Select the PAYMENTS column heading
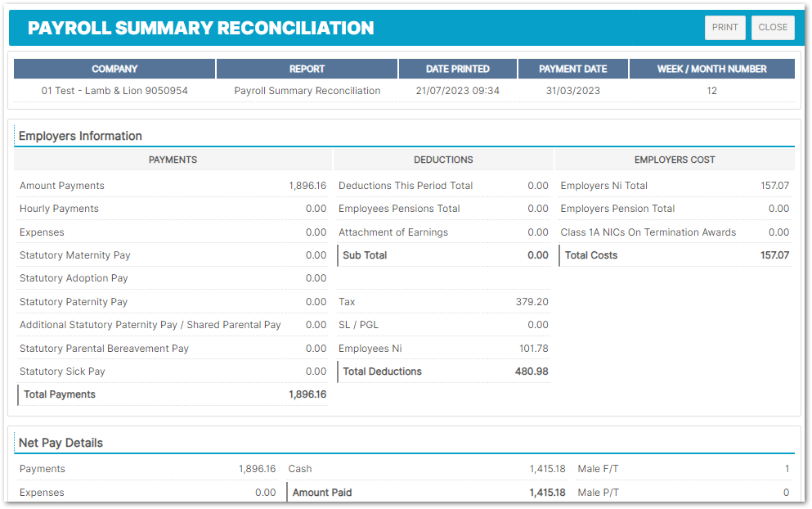Screen dimensions: 812x509 [x=173, y=160]
